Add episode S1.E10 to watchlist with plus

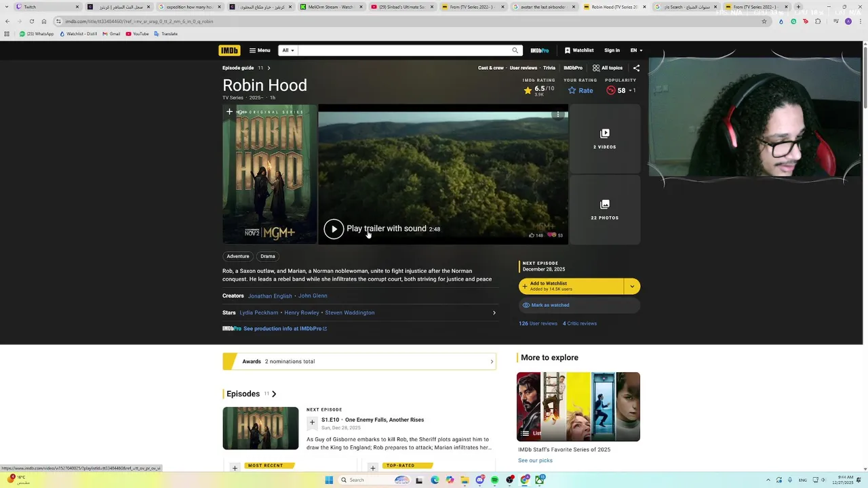click(312, 422)
